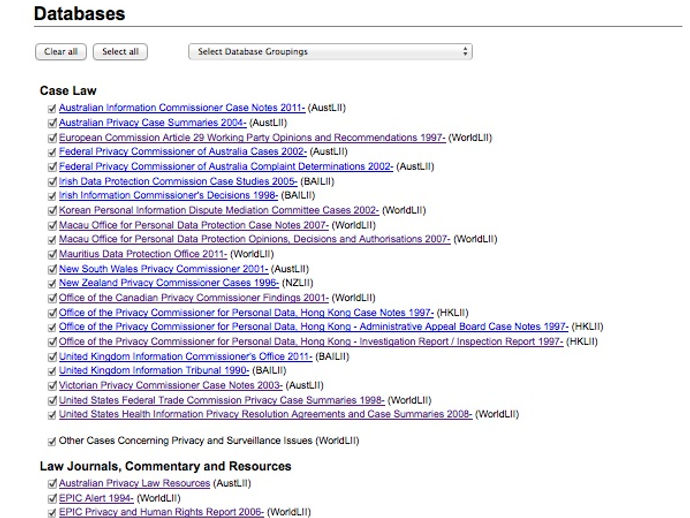Viewport: 690px width, 518px height.
Task: Click the Clear all button
Action: pyautogui.click(x=61, y=52)
